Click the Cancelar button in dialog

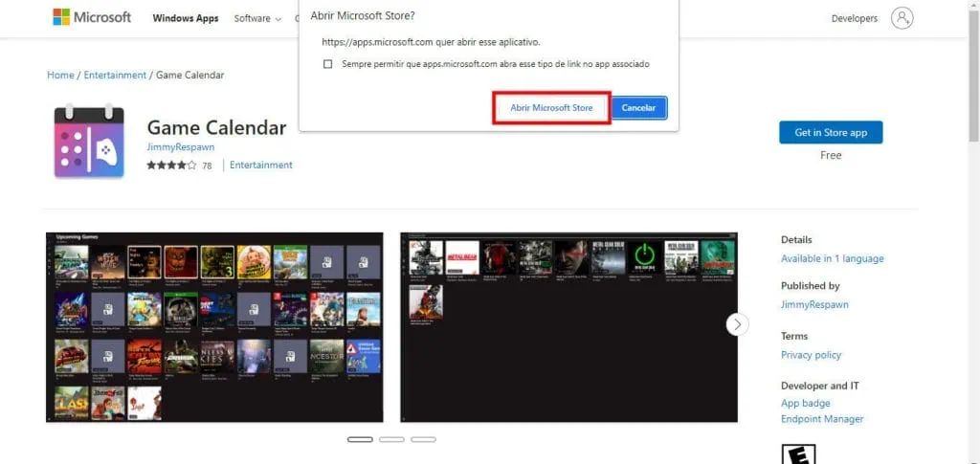(638, 108)
